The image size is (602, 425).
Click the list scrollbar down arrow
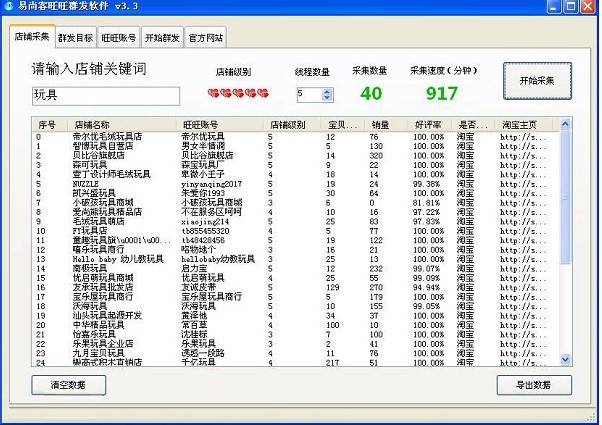(x=565, y=359)
